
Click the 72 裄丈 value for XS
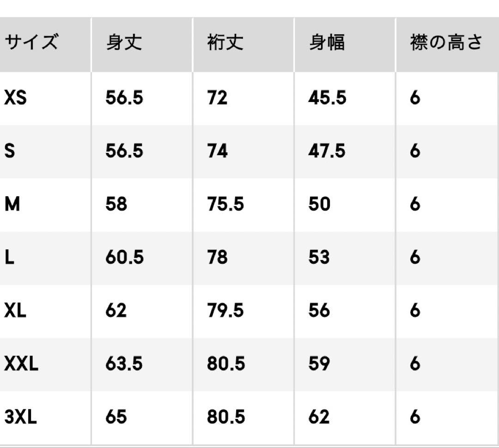pyautogui.click(x=217, y=98)
